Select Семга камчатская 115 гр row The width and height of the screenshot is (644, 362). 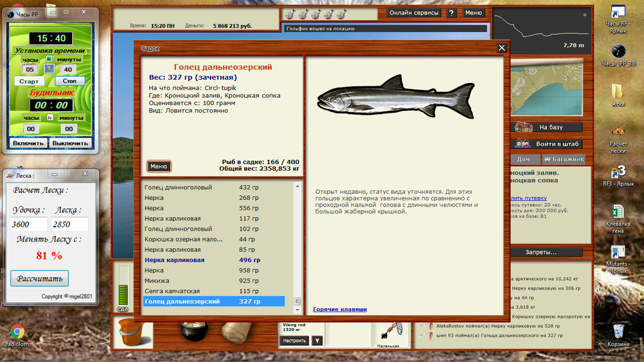pos(214,291)
